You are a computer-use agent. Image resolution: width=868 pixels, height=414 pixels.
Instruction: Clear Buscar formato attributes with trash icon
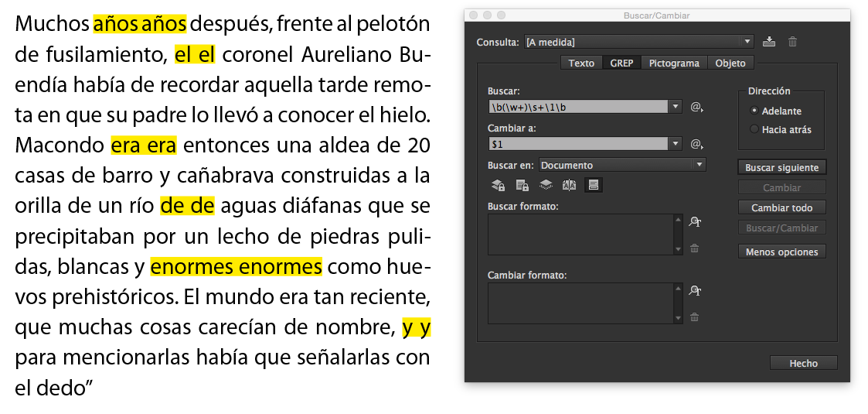tap(694, 248)
